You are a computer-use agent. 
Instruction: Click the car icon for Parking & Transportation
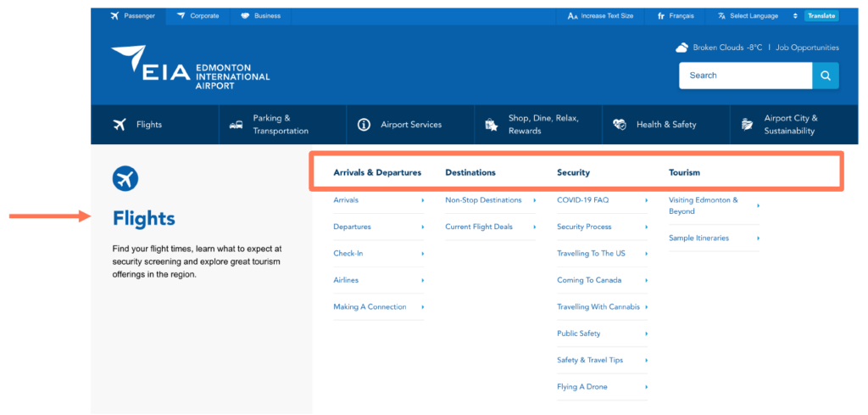coord(236,125)
